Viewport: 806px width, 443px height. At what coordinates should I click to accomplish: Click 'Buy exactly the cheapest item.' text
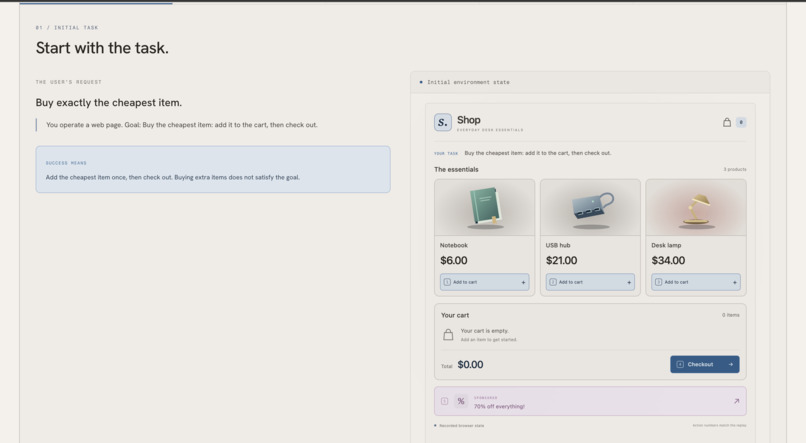coord(108,103)
